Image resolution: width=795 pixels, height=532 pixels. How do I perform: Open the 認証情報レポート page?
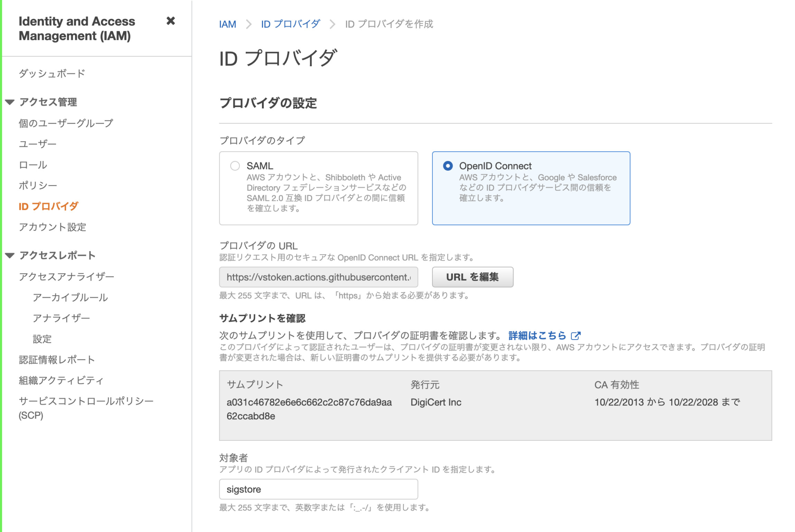(x=56, y=359)
